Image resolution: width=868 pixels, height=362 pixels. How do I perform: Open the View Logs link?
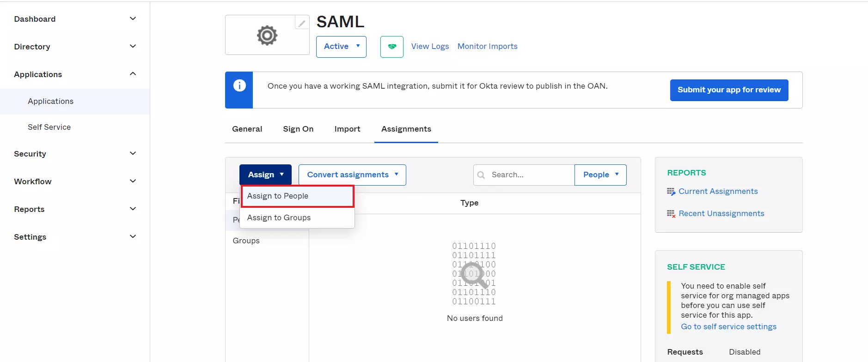[x=430, y=47]
